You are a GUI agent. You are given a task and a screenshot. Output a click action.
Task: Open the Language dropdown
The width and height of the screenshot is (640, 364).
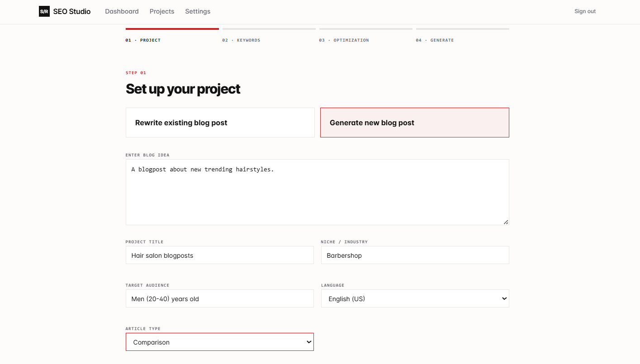[415, 298]
